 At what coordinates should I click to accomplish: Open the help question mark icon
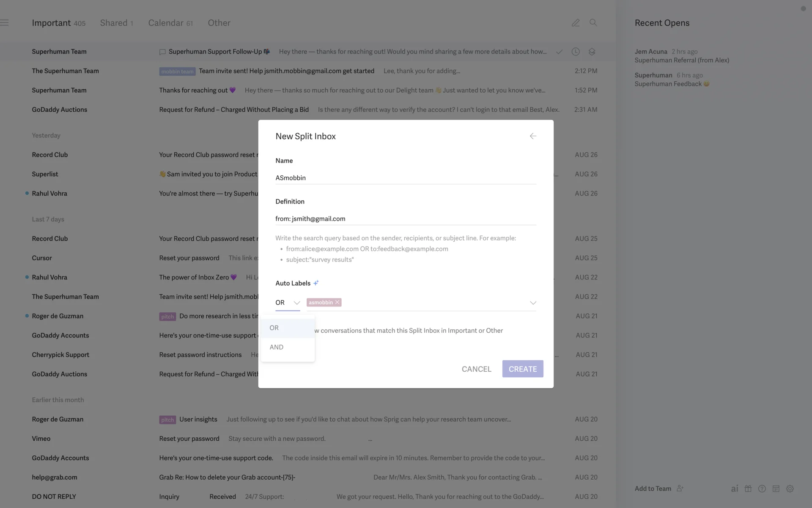coord(762,489)
